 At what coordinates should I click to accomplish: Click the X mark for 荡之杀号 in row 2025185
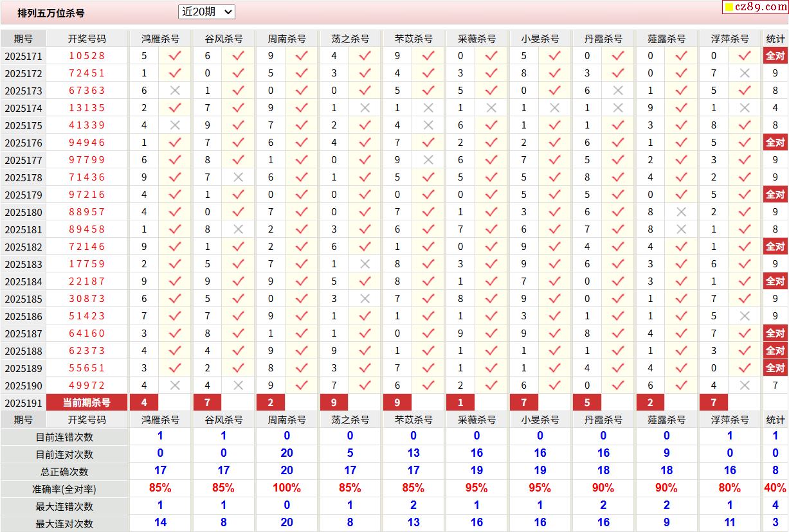tap(365, 299)
